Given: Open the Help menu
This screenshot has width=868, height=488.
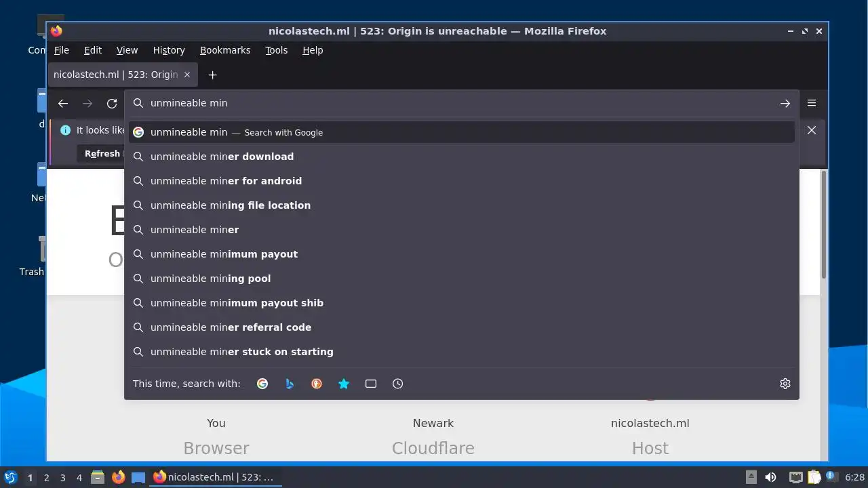Looking at the screenshot, I should click(x=313, y=50).
